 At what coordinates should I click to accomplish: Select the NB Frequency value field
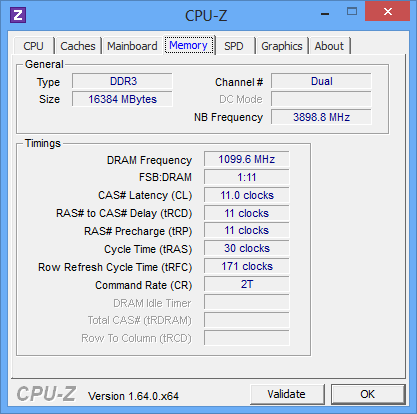[321, 117]
